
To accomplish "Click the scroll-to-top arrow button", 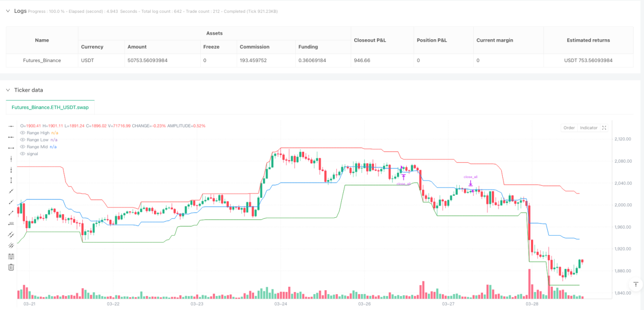I will coord(635,284).
